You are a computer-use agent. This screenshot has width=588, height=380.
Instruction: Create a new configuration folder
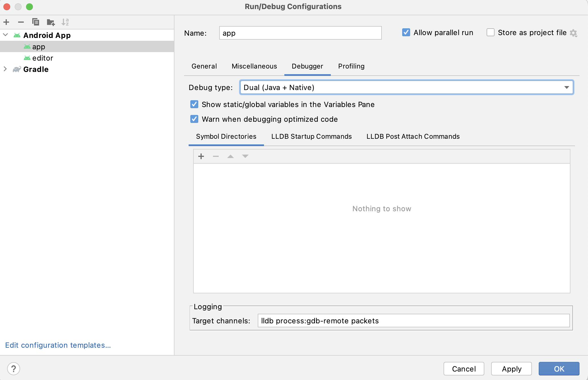tap(51, 22)
